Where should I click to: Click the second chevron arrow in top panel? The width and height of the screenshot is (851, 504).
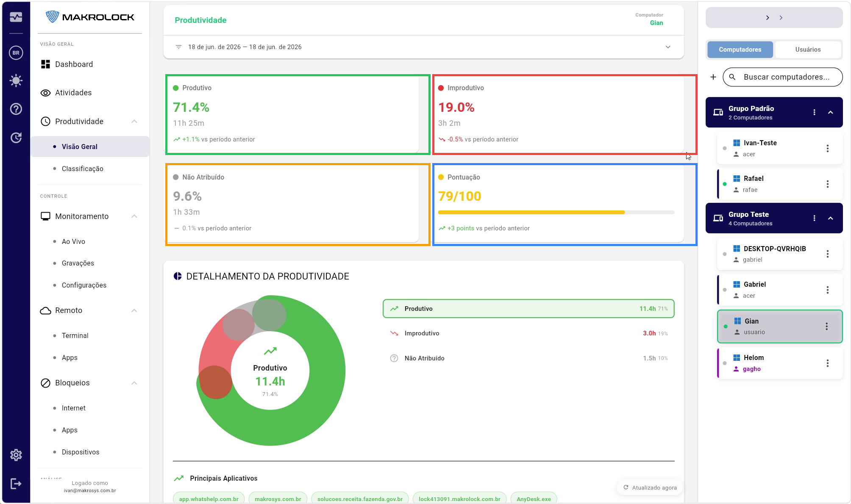781,18
